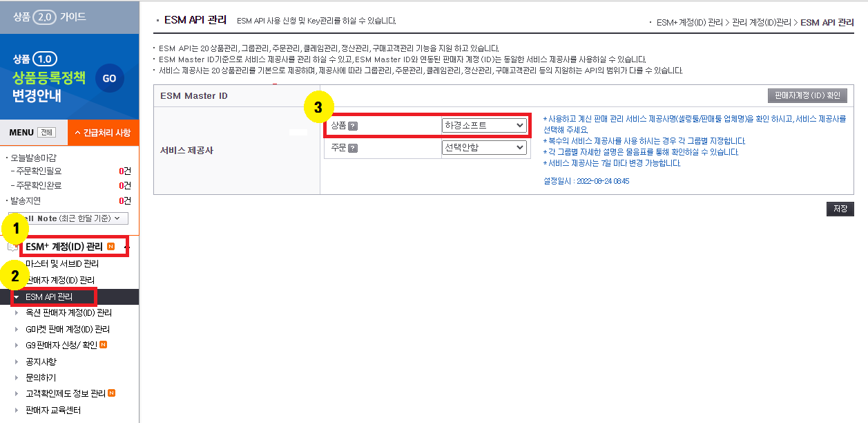The width and height of the screenshot is (868, 423).
Task: Collapse the ESM+ 계정(ID) 관리 menu section
Action: [x=126, y=247]
